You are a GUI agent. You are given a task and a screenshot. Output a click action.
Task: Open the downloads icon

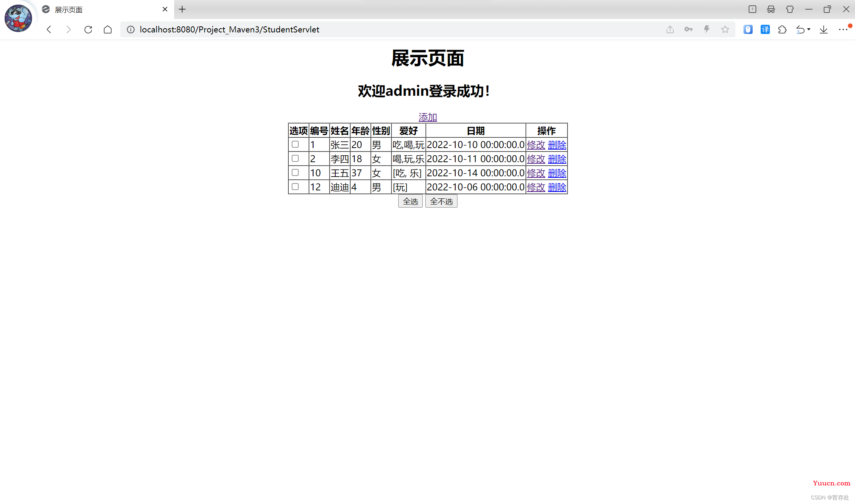pyautogui.click(x=824, y=29)
